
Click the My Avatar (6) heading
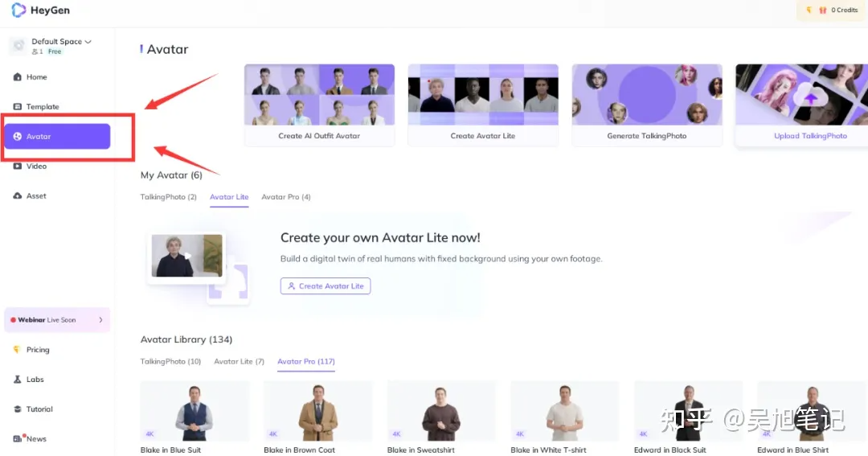(x=171, y=175)
